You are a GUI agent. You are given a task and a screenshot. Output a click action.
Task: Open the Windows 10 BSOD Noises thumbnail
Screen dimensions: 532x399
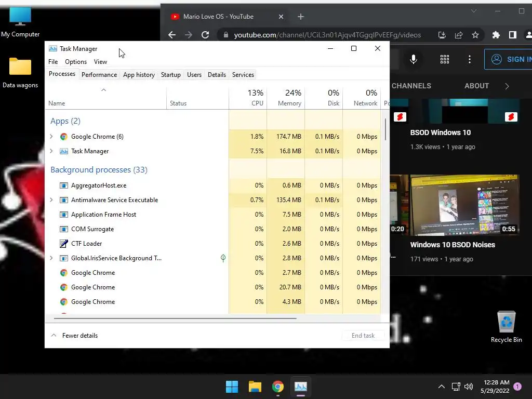[465, 205]
